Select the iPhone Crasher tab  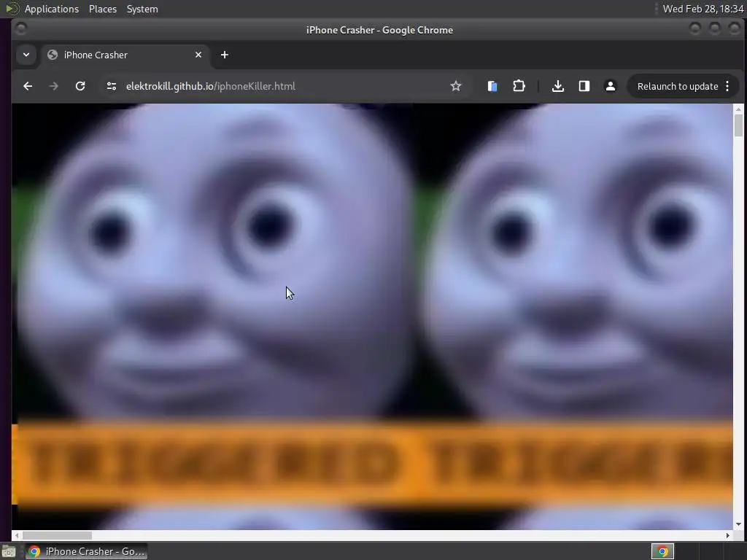(125, 55)
